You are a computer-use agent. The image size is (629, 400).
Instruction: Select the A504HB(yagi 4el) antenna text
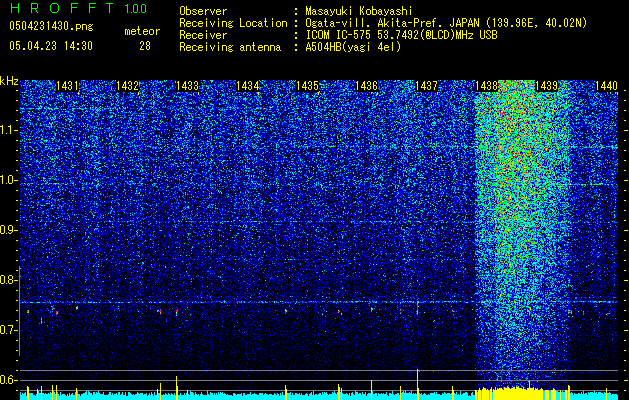[353, 47]
